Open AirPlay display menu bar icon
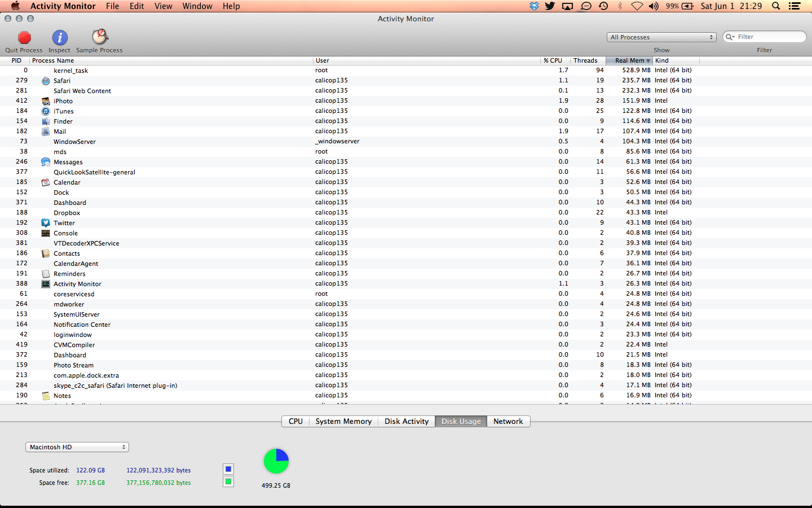This screenshot has width=812, height=508. point(568,6)
